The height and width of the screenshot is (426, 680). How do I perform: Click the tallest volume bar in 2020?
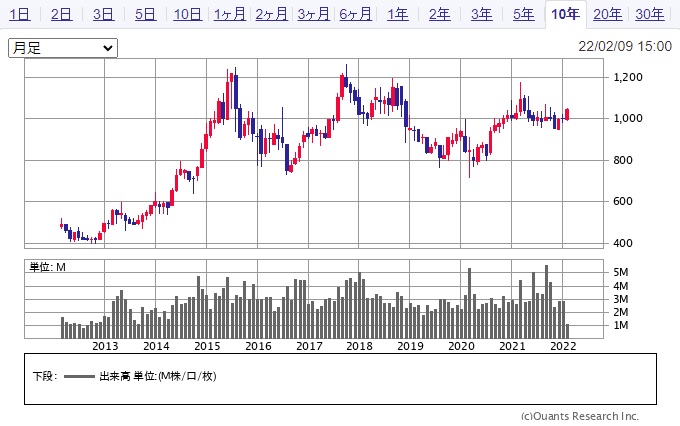coord(469,303)
